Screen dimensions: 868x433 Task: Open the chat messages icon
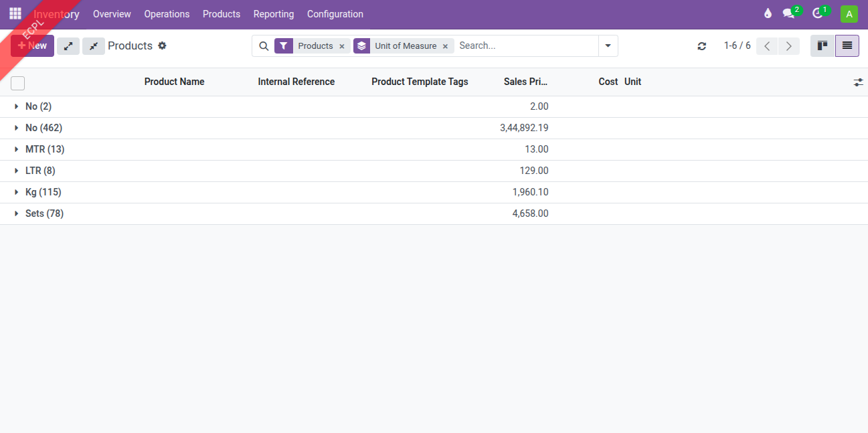789,14
